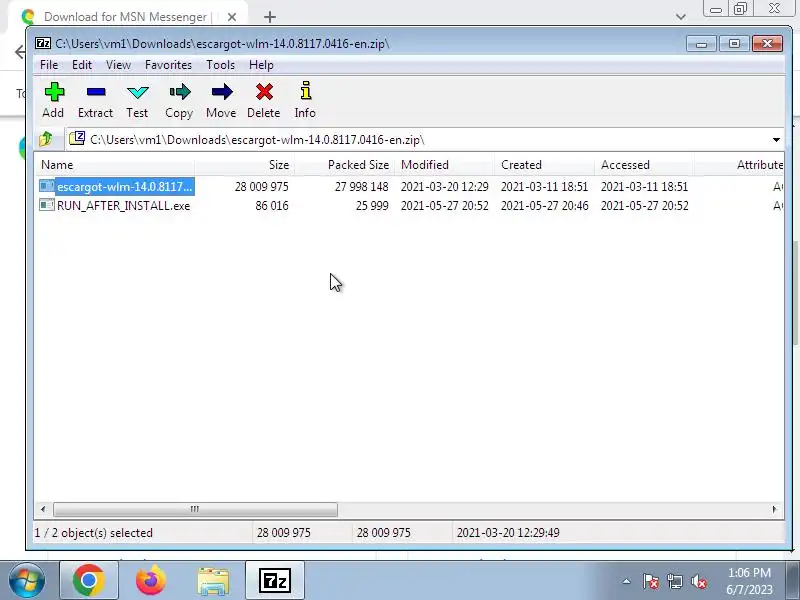
Task: Click the escargot-wlm file icon
Action: point(46,186)
